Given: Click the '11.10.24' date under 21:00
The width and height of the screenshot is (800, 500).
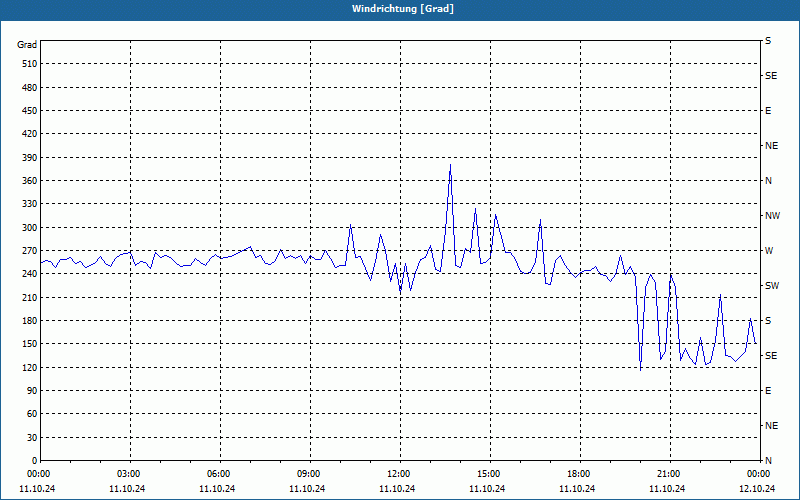Looking at the screenshot, I should (x=667, y=489).
